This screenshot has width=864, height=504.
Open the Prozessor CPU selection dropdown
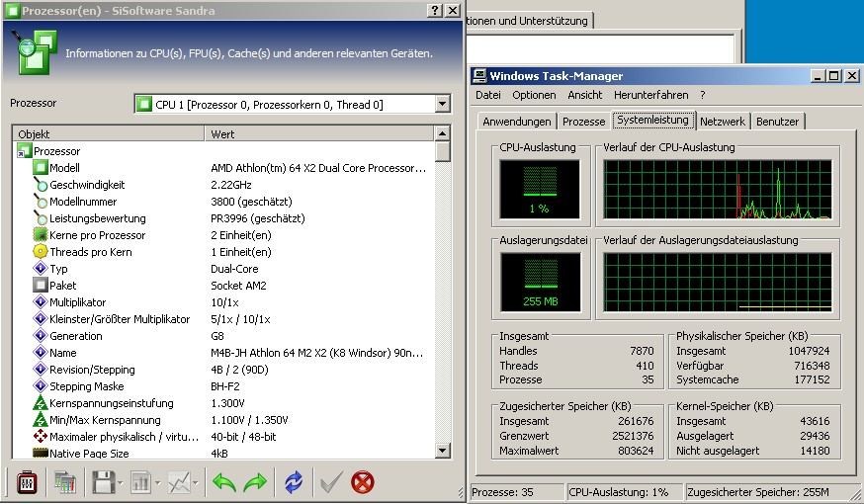click(443, 104)
